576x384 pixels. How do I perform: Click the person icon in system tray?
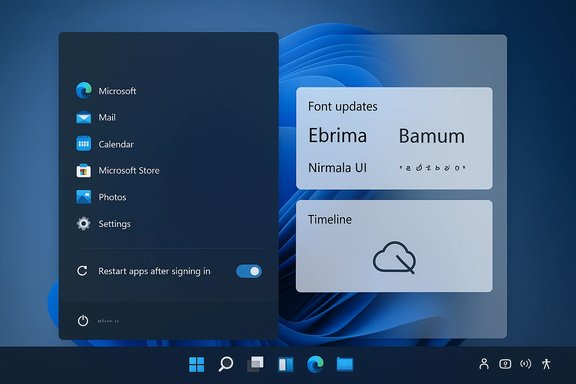484,364
